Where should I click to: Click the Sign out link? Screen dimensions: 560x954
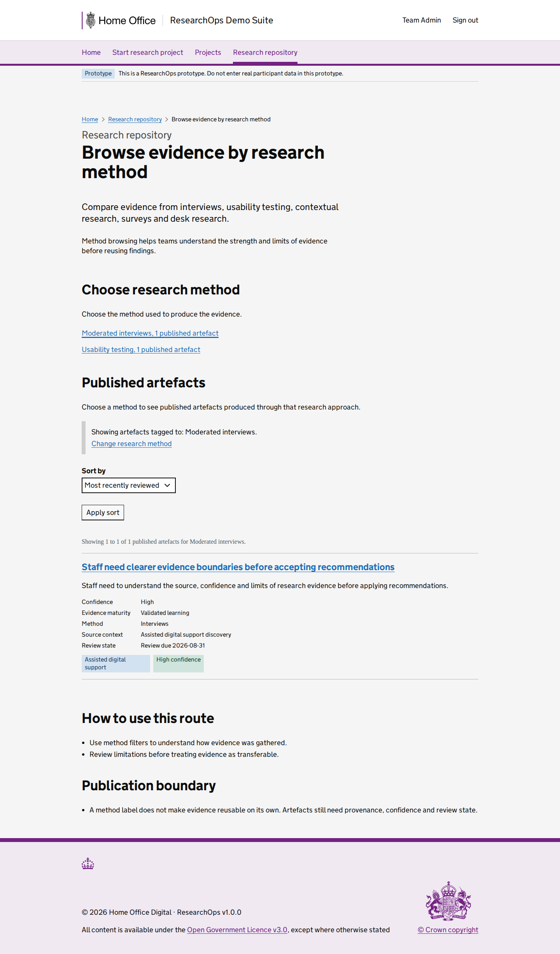[465, 20]
